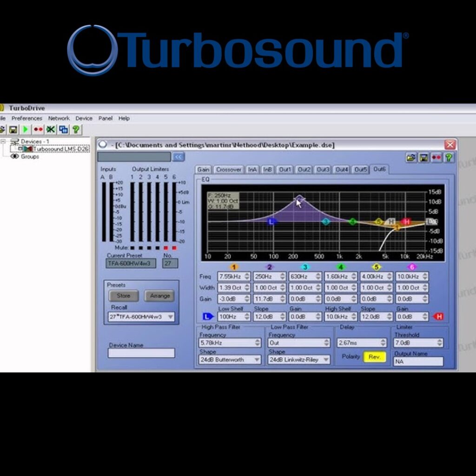The image size is (476, 476).
Task: Open the Help menu
Action: (x=124, y=118)
